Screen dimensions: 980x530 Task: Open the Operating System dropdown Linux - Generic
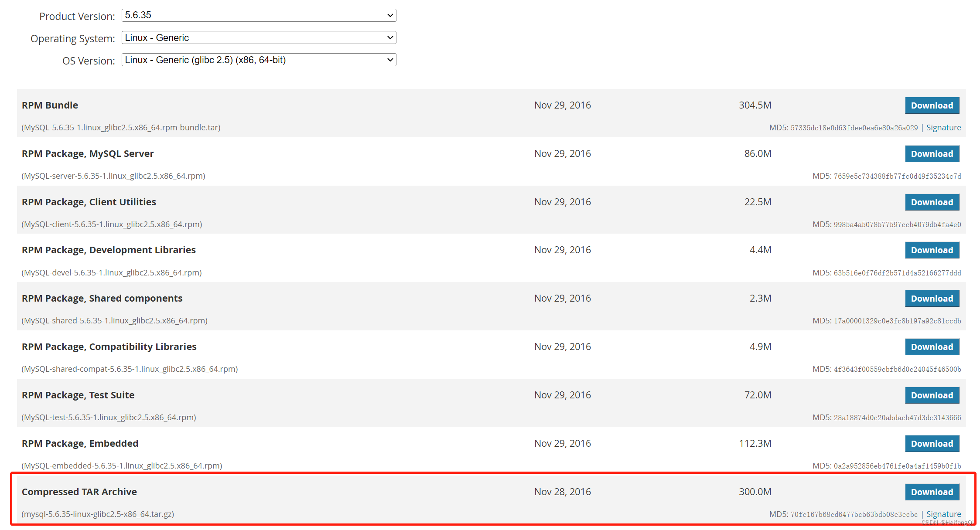(259, 37)
